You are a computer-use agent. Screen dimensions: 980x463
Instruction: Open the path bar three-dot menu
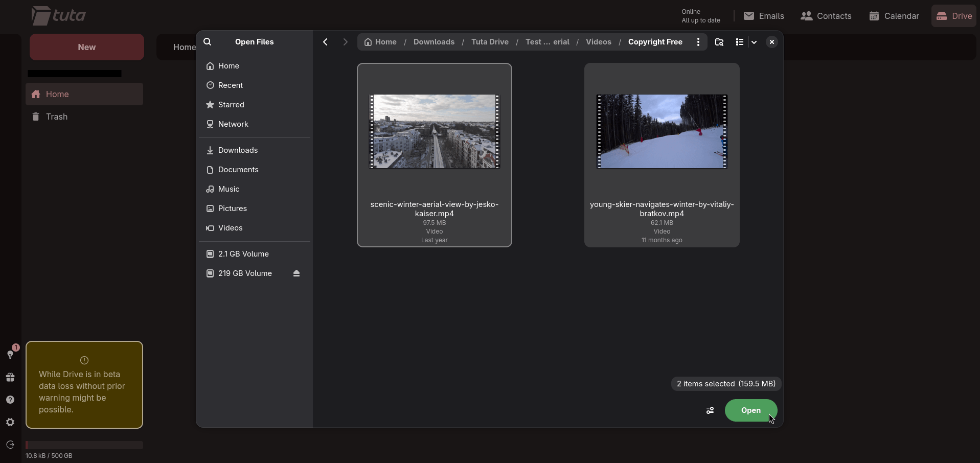[698, 42]
